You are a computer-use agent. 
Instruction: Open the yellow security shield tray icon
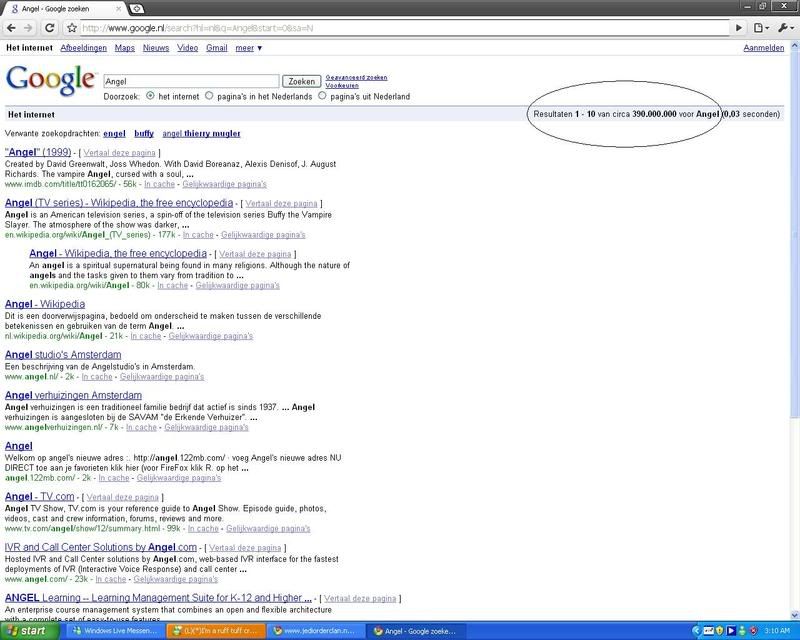click(720, 631)
